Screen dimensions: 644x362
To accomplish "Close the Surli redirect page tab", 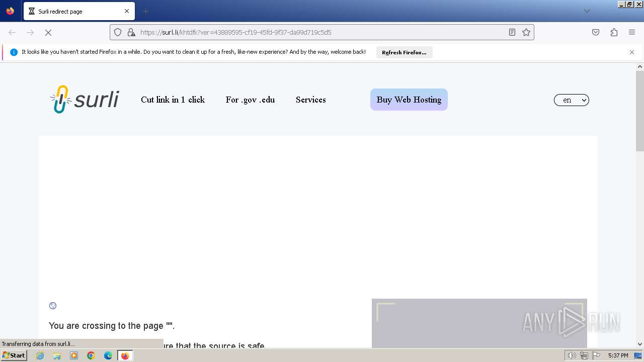I will pyautogui.click(x=127, y=11).
